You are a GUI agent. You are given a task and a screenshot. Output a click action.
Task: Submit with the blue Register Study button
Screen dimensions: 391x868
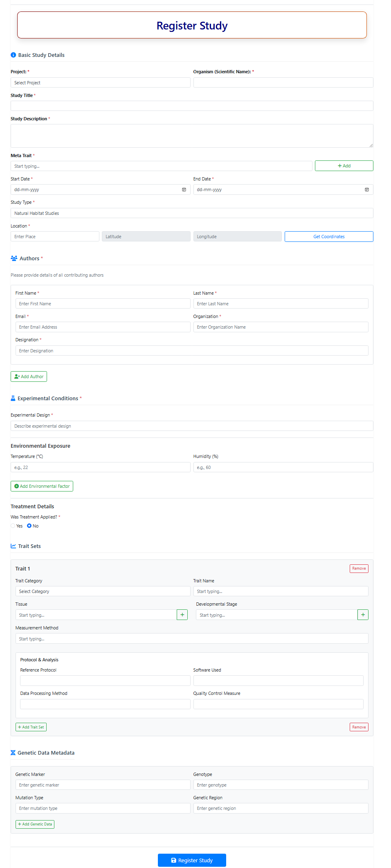(x=192, y=860)
